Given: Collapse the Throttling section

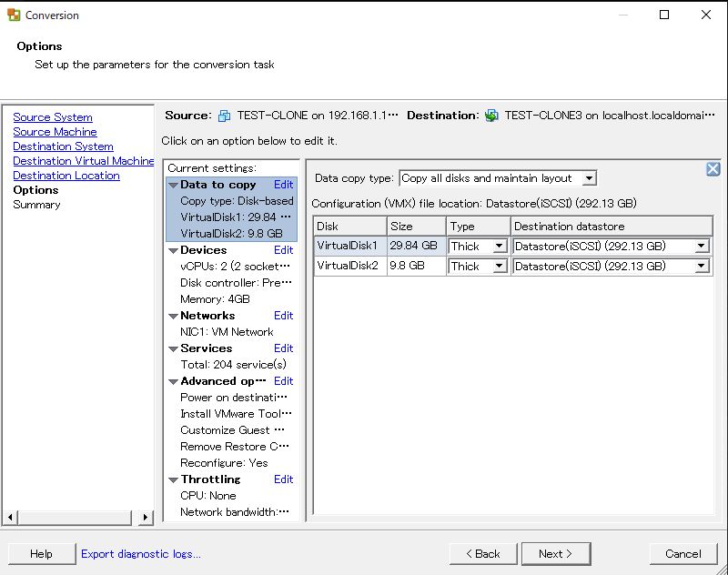Looking at the screenshot, I should pos(173,479).
